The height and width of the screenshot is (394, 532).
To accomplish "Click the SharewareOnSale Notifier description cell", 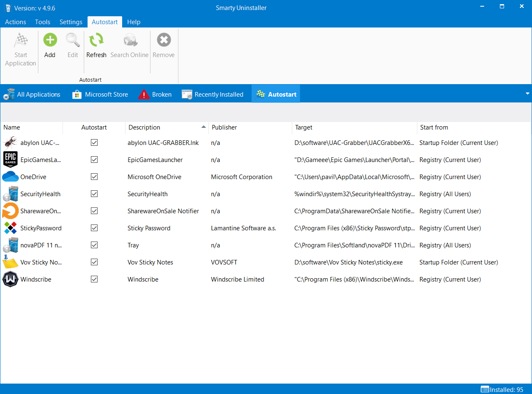I will [163, 211].
